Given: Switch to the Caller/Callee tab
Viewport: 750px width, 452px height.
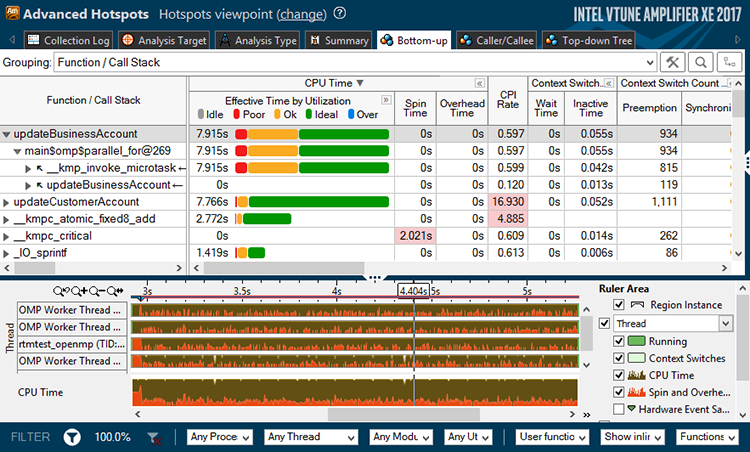Looking at the screenshot, I should [496, 40].
